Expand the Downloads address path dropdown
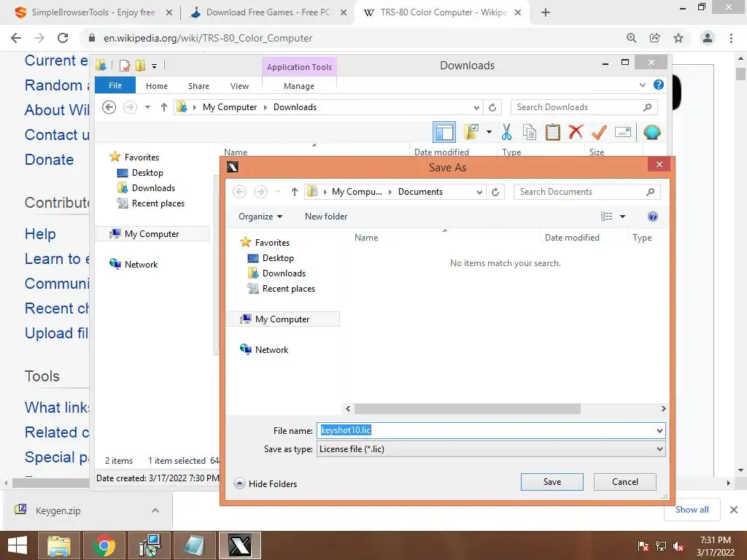Viewport: 747px width, 560px height. pyautogui.click(x=476, y=108)
